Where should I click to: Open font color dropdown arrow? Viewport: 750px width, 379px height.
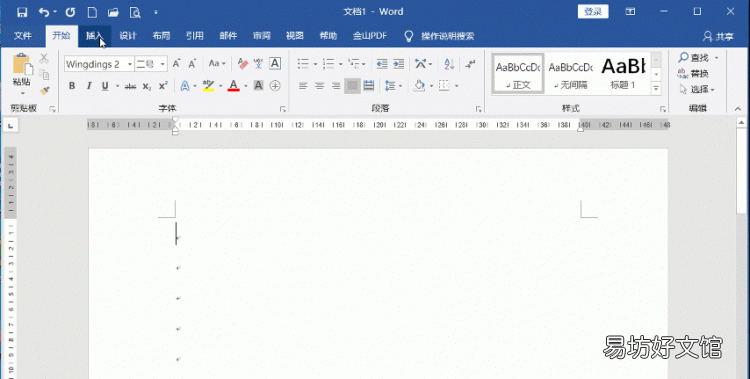(245, 86)
